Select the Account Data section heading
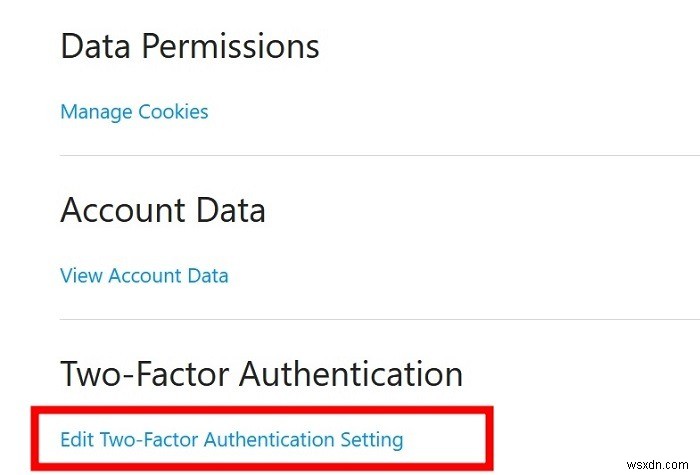The height and width of the screenshot is (475, 700). point(162,210)
